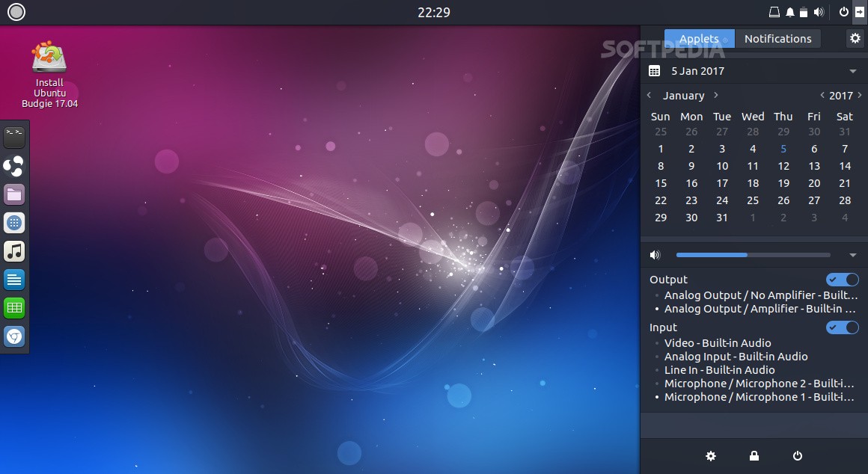Toggle the Input devices switch
Viewport: 868px width, 474px height.
coord(842,327)
